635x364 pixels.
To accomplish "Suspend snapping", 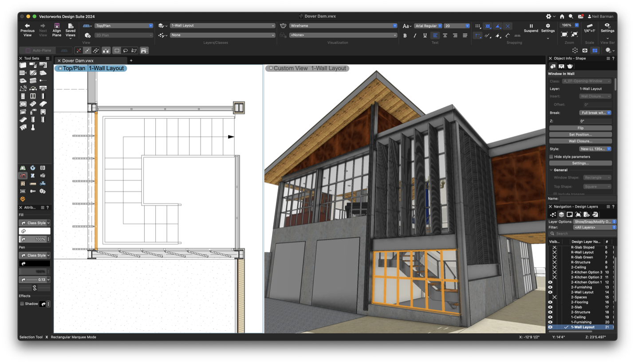I will click(x=531, y=28).
